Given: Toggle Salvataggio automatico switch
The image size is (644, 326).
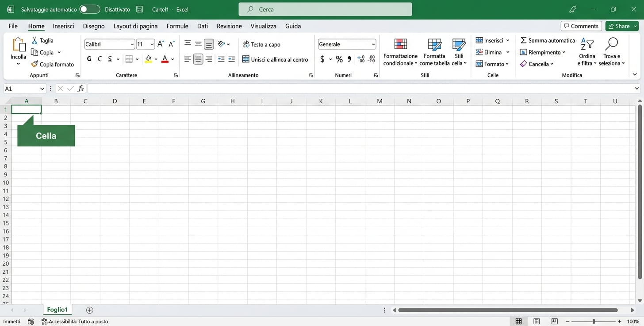Looking at the screenshot, I should coord(90,9).
